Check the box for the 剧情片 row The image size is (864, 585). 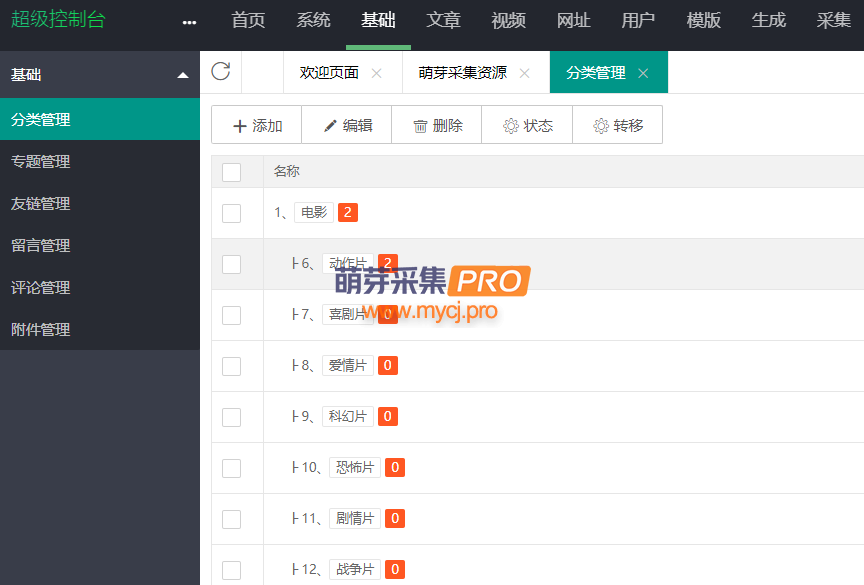coord(231,519)
